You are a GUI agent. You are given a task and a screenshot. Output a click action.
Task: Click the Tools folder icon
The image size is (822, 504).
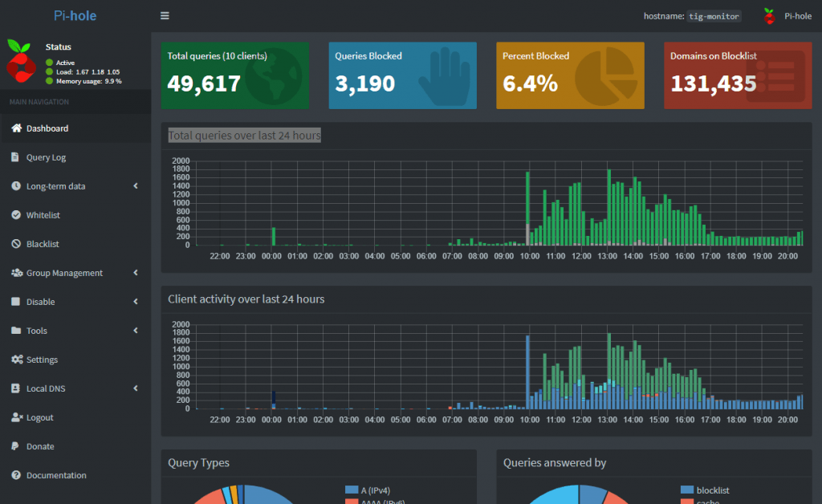[16, 330]
